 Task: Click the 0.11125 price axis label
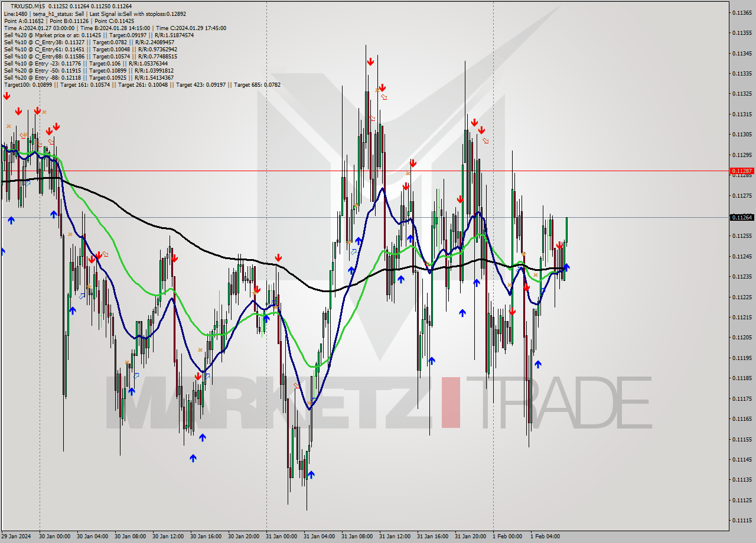(742, 500)
